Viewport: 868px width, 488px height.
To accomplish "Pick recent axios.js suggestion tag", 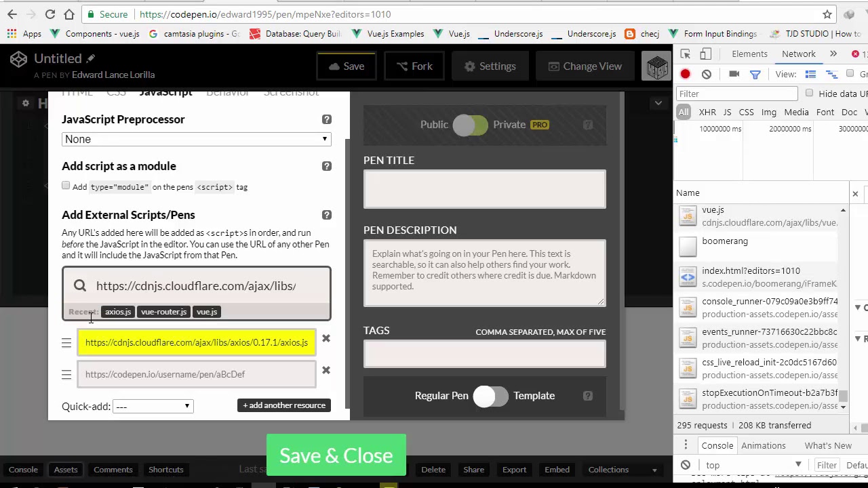I will 118,312.
